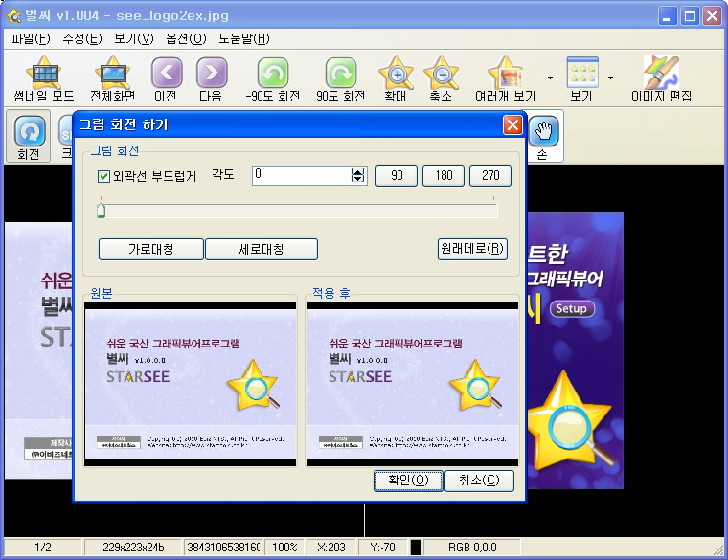Switch to fullscreen (전체화면)
The width and height of the screenshot is (728, 560).
coord(113,78)
